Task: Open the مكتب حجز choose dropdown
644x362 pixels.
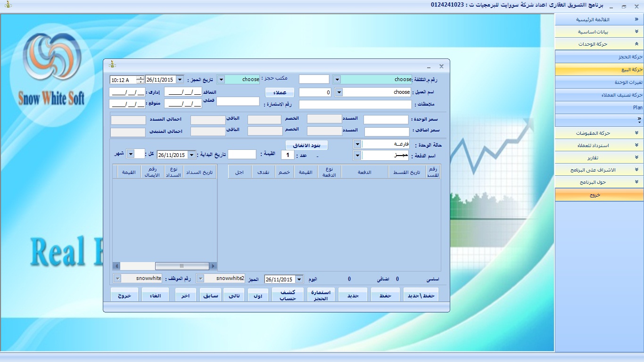Action: point(221,80)
